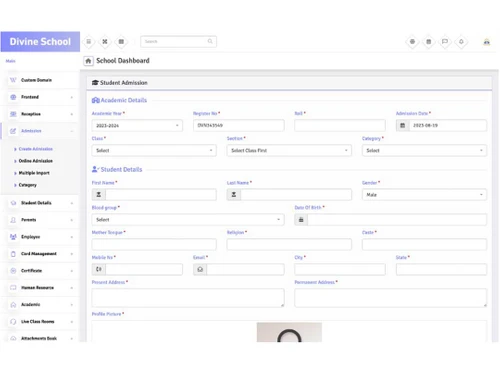Click the Certificate sidebar icon
The height and width of the screenshot is (375, 500).
tap(13, 271)
